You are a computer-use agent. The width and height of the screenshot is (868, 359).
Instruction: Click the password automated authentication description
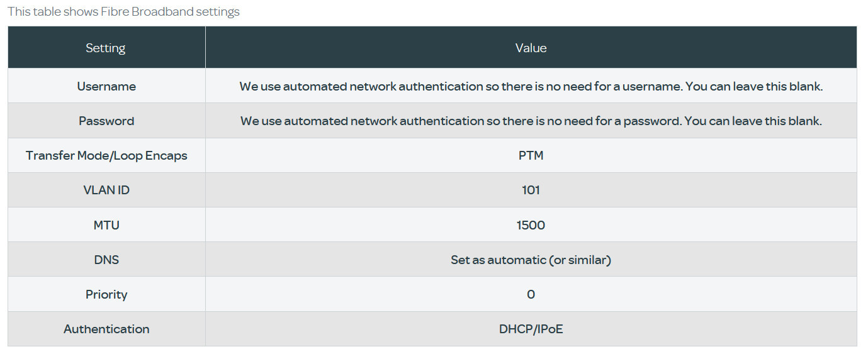[x=531, y=121]
